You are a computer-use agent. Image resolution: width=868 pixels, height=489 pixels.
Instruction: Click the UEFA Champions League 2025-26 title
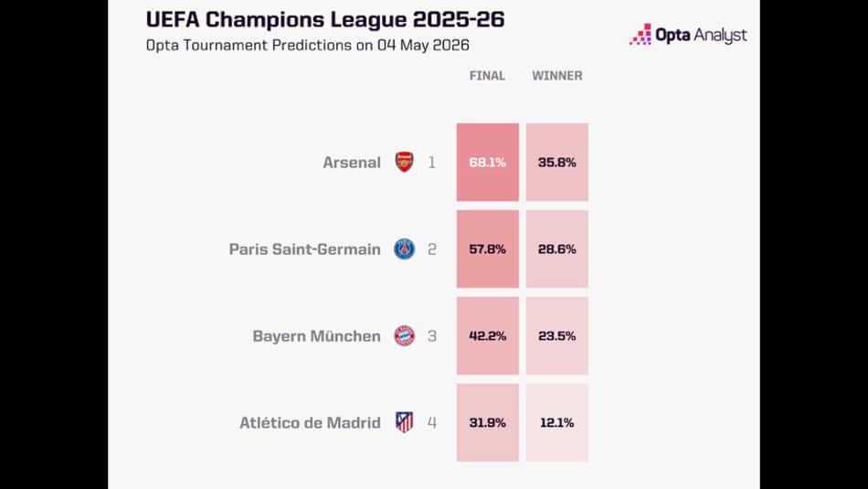pyautogui.click(x=325, y=19)
